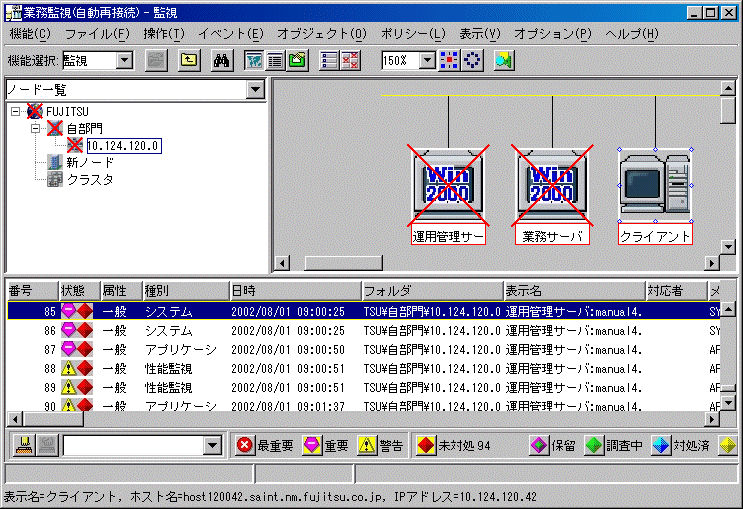The width and height of the screenshot is (743, 509).
Task: Open the ノード一覧 dropdown
Action: pos(255,89)
